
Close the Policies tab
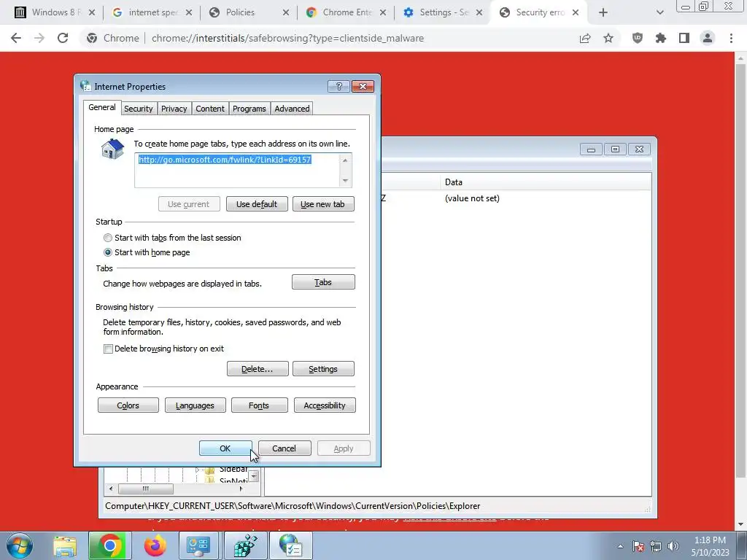[286, 12]
